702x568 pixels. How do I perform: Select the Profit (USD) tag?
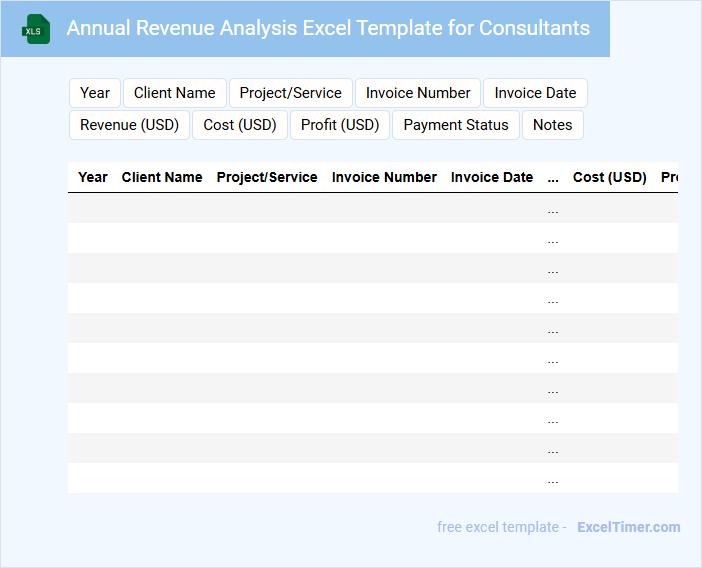tap(340, 125)
